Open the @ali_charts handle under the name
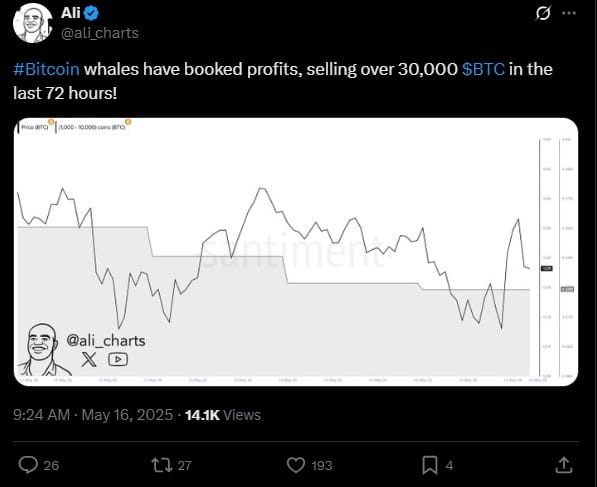 (x=100, y=33)
